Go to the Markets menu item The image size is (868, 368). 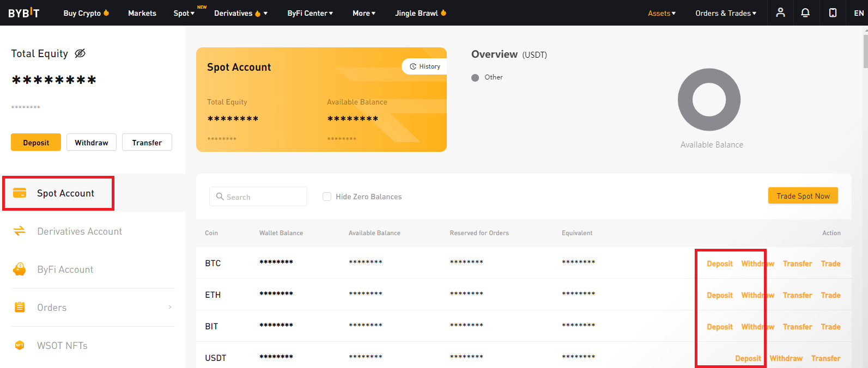point(142,13)
